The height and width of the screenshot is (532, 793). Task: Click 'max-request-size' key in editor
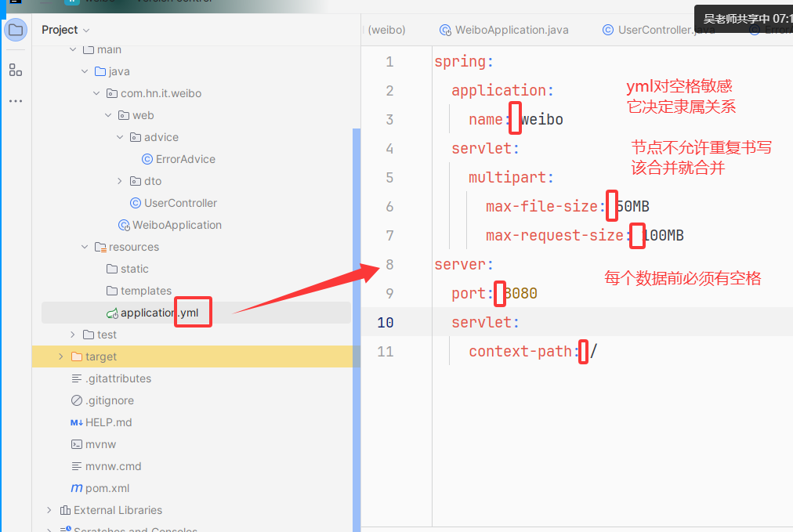pyautogui.click(x=554, y=235)
